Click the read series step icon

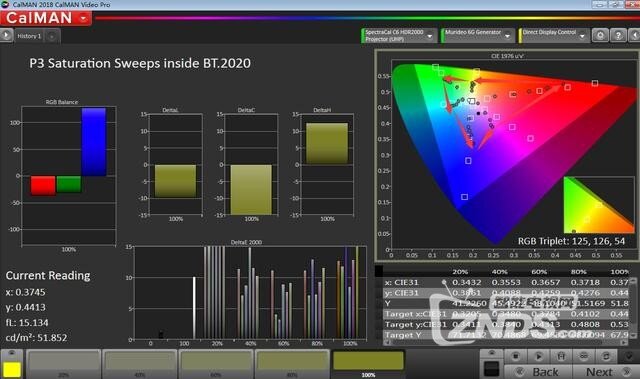click(x=561, y=357)
